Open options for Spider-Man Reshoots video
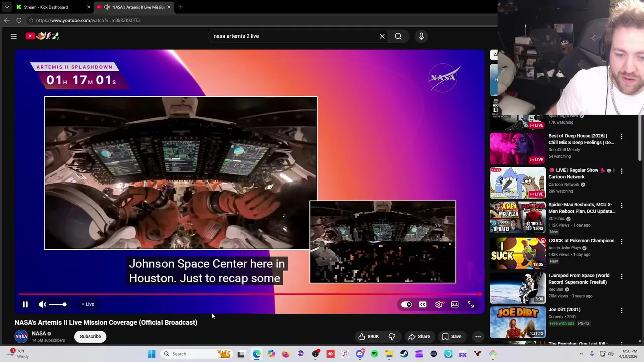 tap(622, 206)
